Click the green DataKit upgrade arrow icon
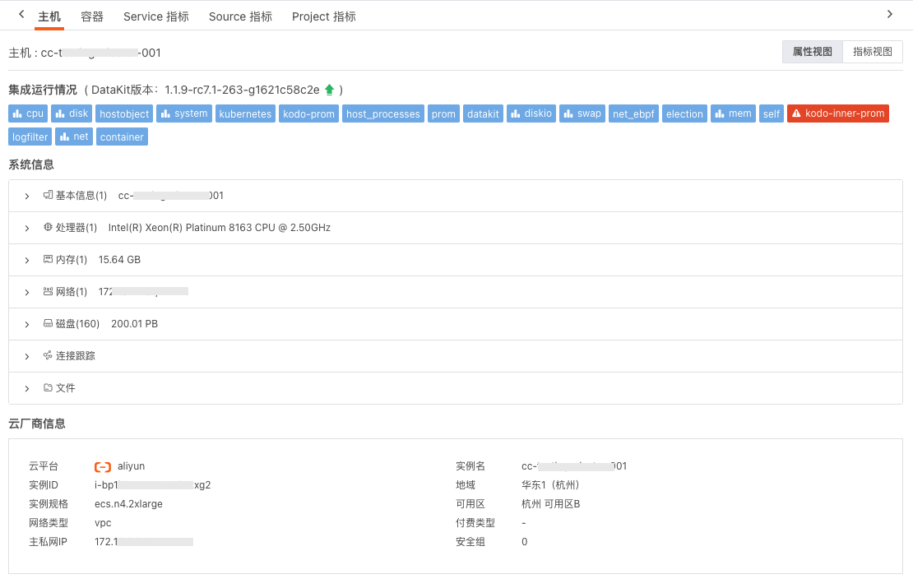 click(329, 90)
